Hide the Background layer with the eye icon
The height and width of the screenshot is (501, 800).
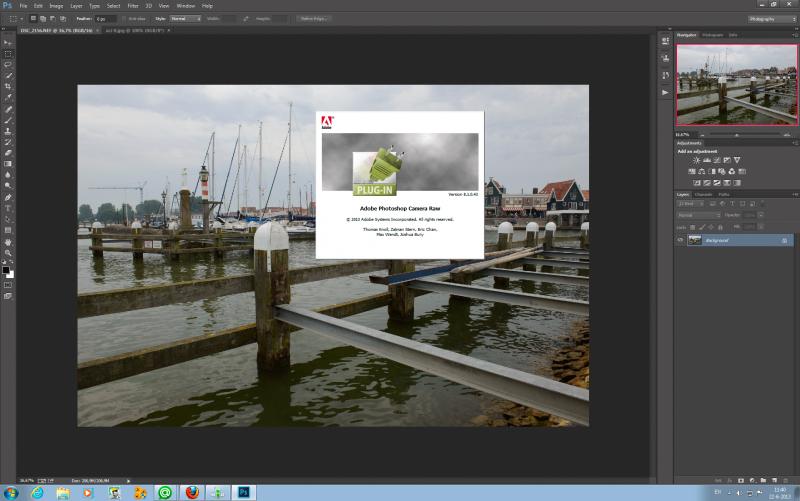coord(680,240)
